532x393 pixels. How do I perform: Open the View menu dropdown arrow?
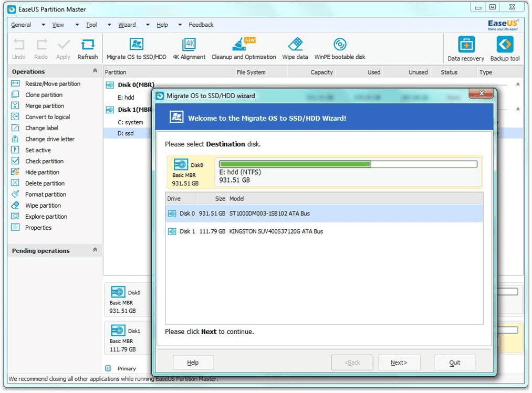coord(77,25)
